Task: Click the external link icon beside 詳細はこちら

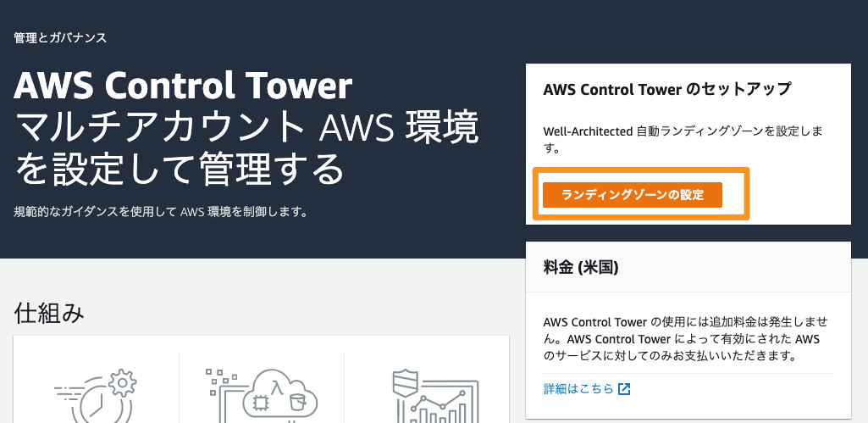Action: point(624,388)
